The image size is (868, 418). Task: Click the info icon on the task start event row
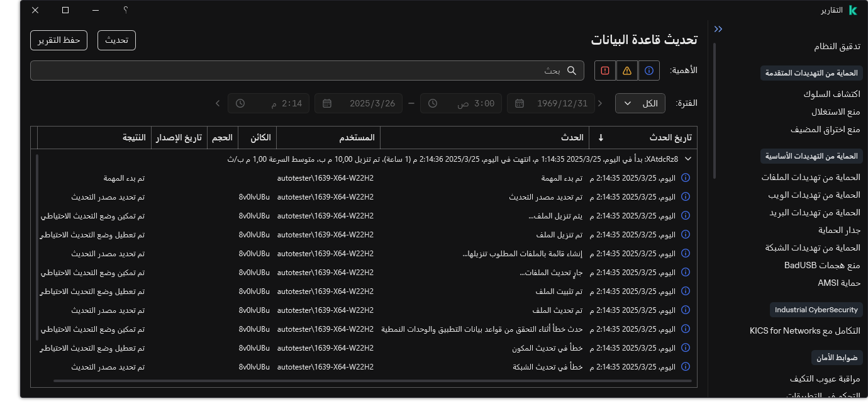tap(686, 178)
